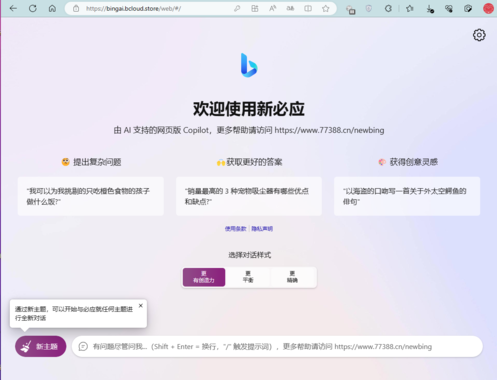Focus the chat message input field

[x=277, y=347]
